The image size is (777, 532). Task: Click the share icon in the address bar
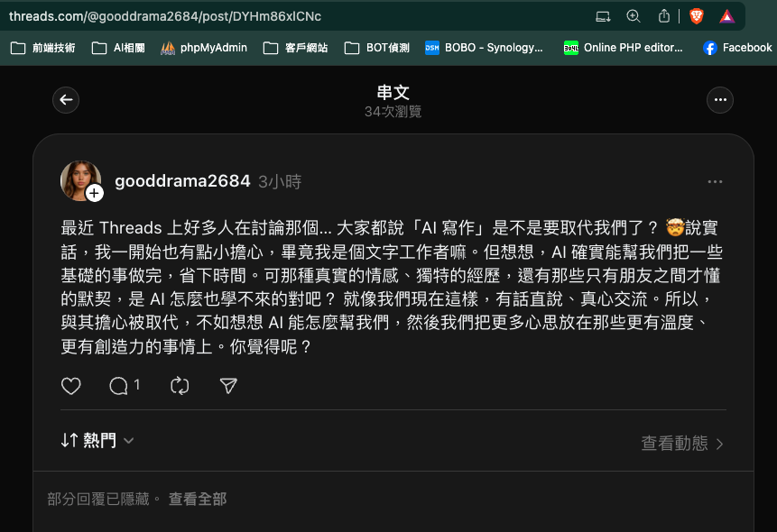[664, 16]
